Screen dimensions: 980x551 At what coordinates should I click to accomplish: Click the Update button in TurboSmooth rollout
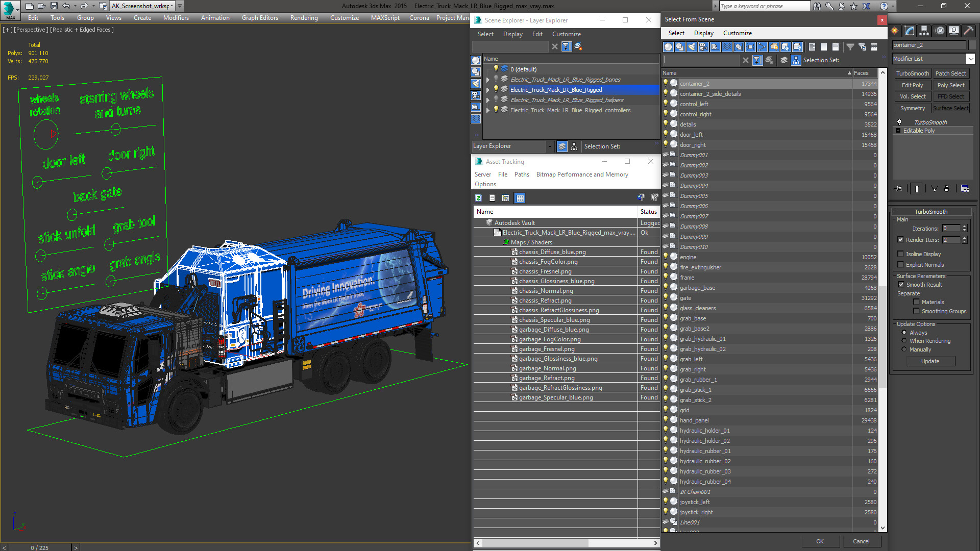930,361
